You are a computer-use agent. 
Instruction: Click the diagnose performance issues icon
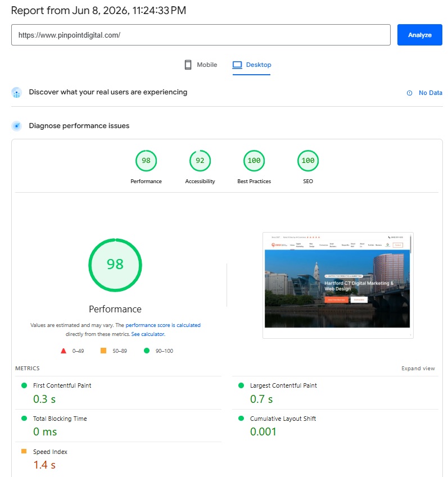(x=17, y=126)
